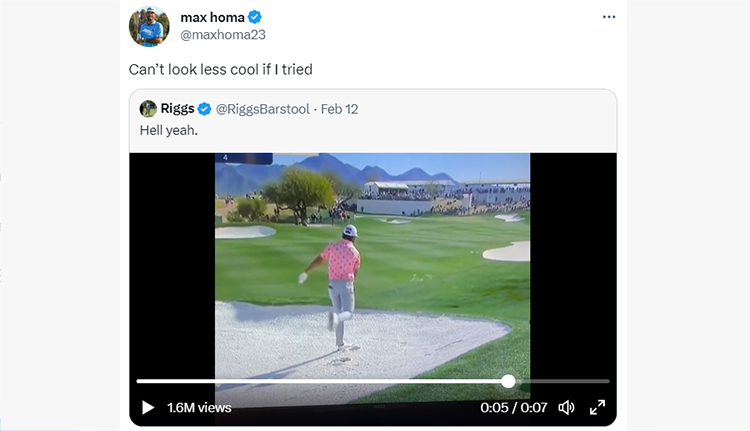The image size is (750, 431).
Task: Click the tweet text 'Can't look less cool'
Action: tap(194, 69)
